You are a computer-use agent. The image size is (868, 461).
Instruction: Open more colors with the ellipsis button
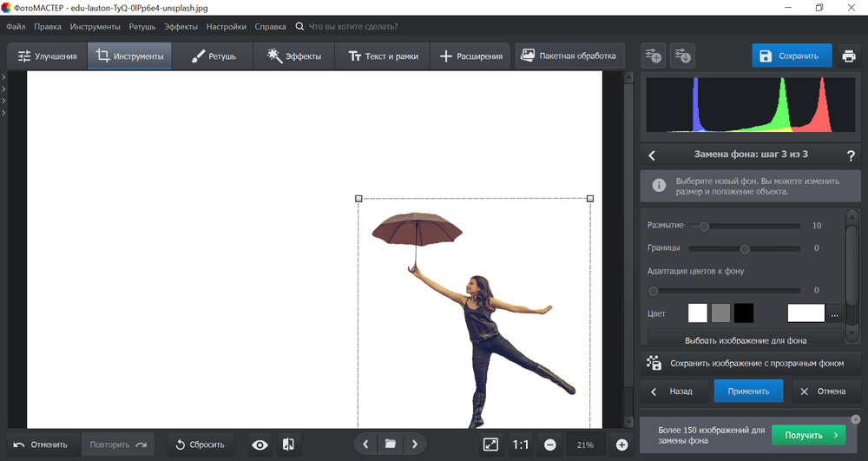coord(835,313)
